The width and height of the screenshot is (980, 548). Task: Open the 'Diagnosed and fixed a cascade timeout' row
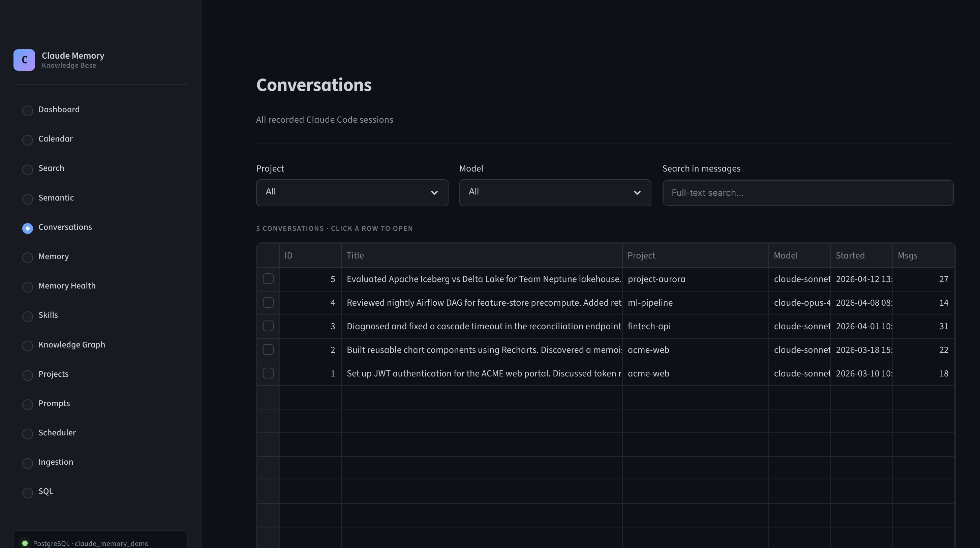tap(482, 327)
